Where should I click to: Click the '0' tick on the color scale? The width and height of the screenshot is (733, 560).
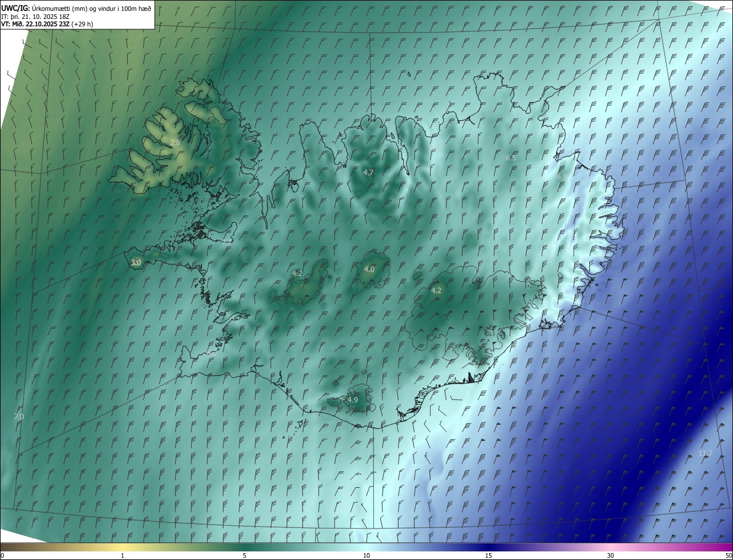point(2,555)
